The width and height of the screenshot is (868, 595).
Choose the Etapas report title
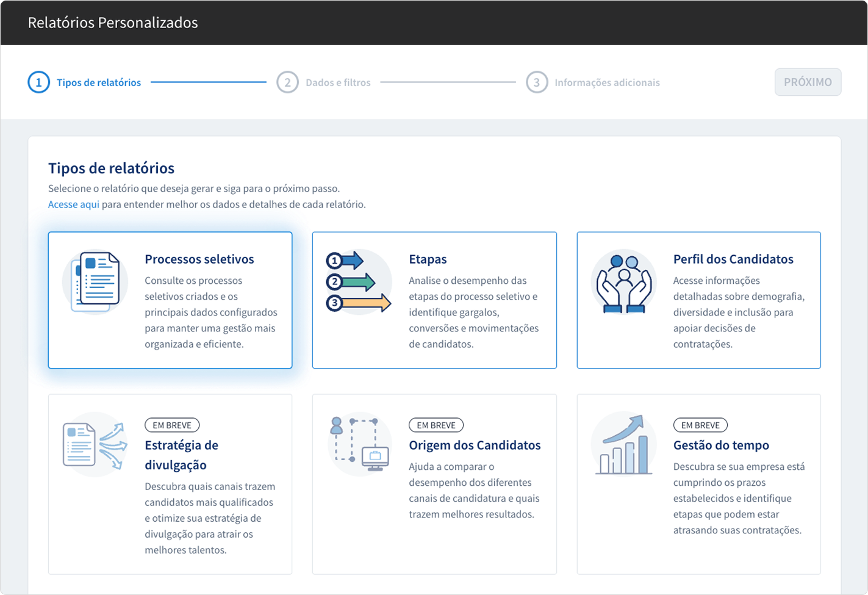coord(428,259)
